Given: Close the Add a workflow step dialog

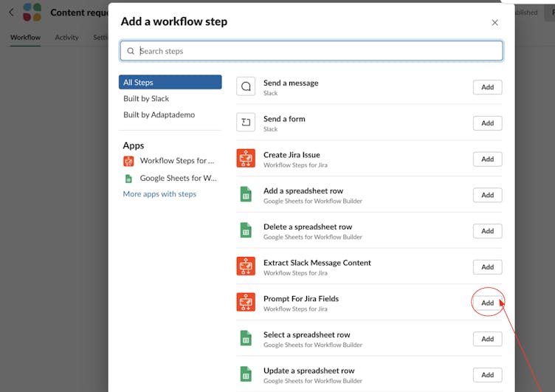Looking at the screenshot, I should click(x=494, y=23).
